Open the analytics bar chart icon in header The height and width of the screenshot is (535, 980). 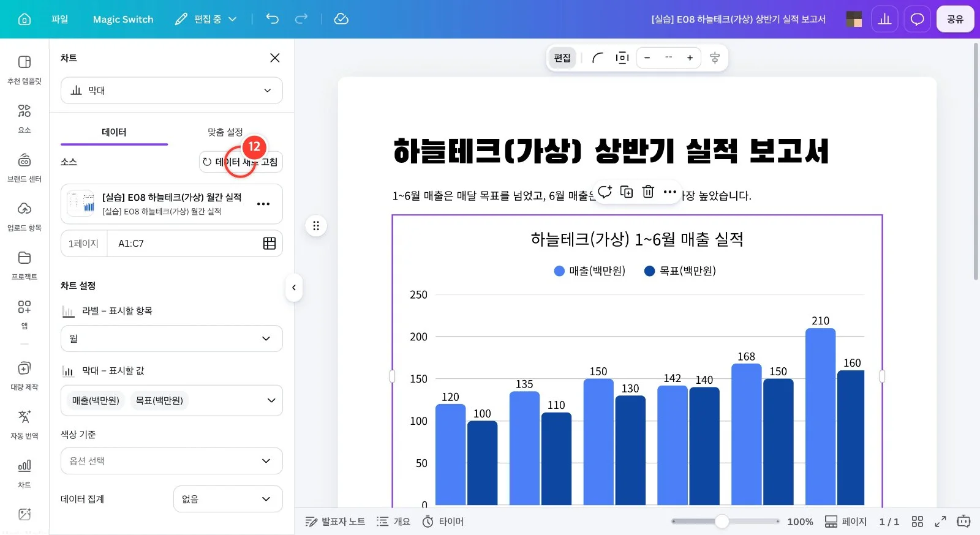[x=884, y=19]
